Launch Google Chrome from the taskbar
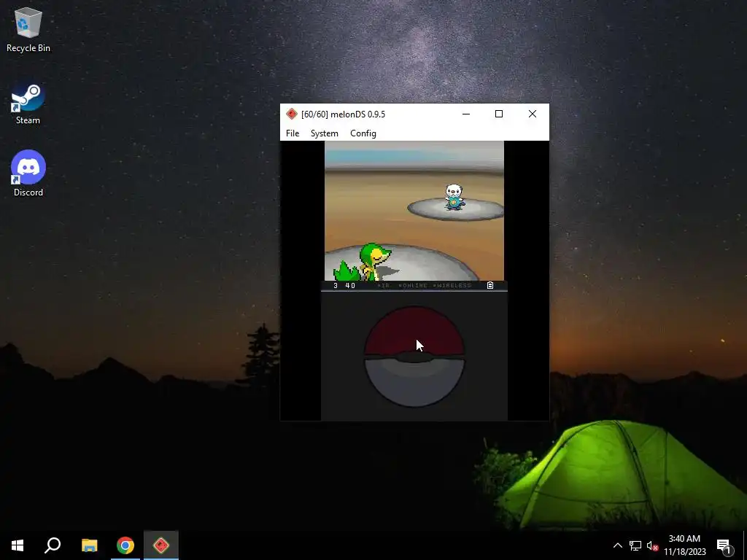Screen dimensions: 747x560 point(125,545)
